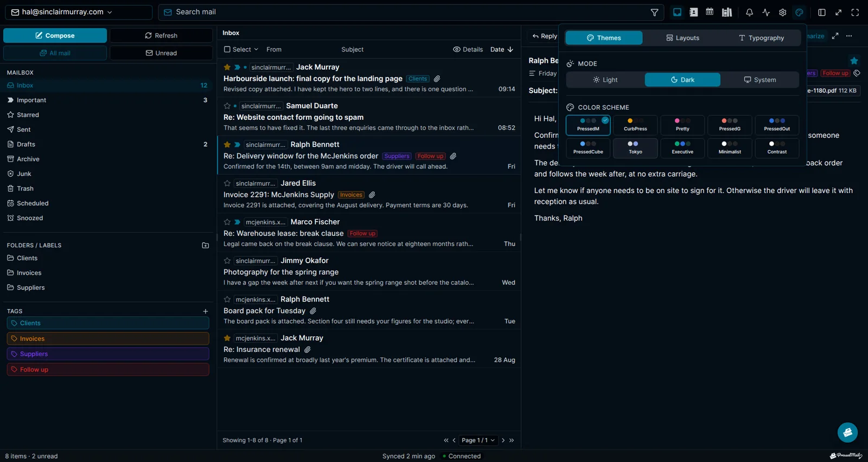Image resolution: width=868 pixels, height=462 pixels.
Task: Open the search filter funnel icon
Action: [654, 12]
